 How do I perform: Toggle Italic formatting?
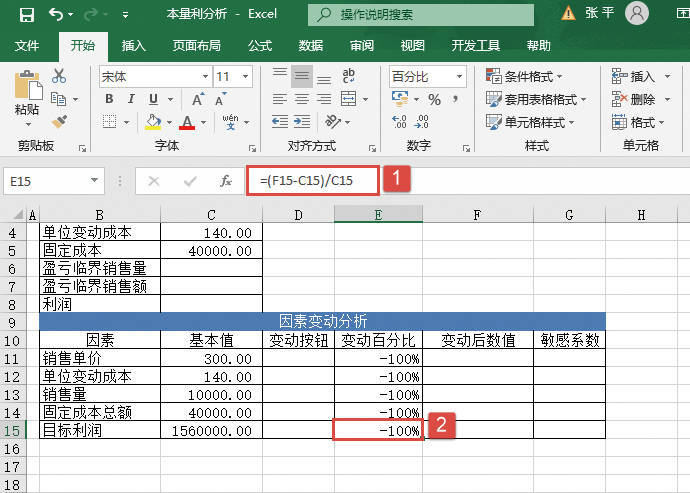coord(131,99)
